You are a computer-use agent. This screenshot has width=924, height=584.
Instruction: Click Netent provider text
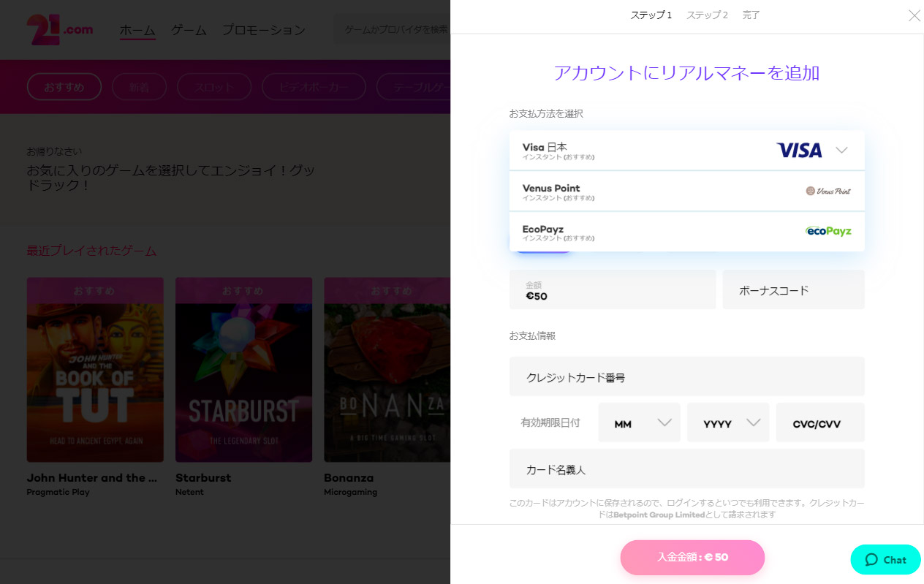point(189,493)
